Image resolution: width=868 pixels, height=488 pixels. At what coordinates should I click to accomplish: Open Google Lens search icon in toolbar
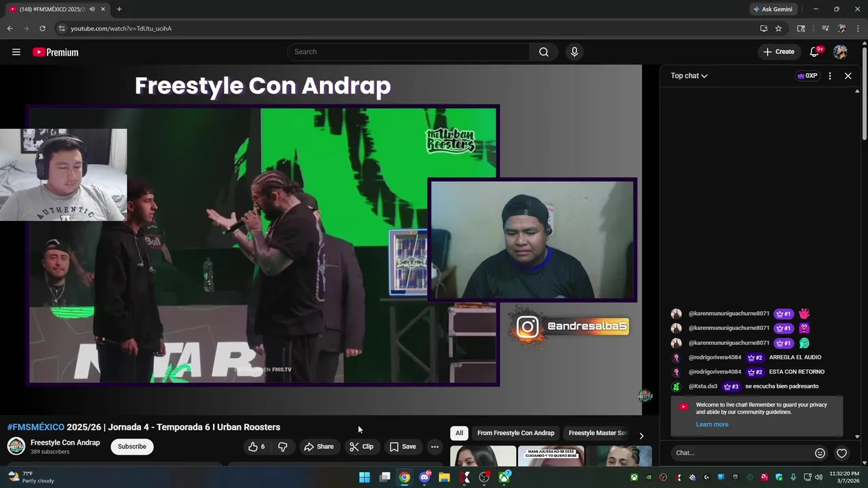(801, 28)
